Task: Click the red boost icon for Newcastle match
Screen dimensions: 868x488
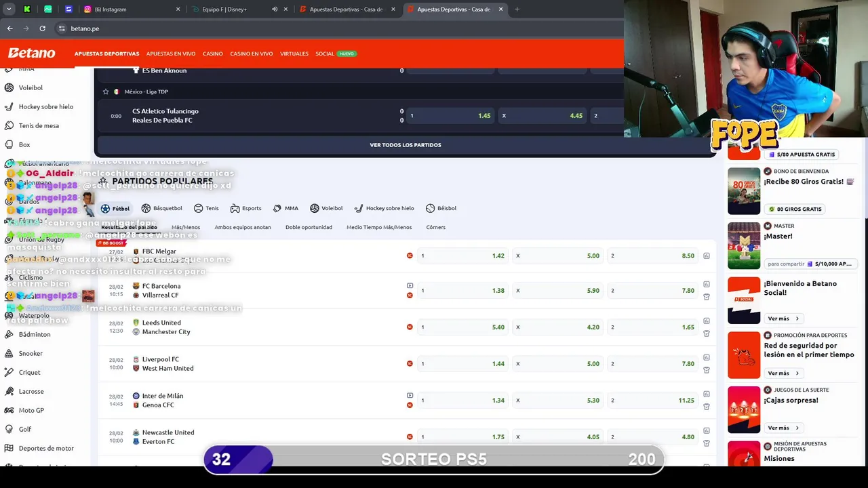Action: point(410,436)
